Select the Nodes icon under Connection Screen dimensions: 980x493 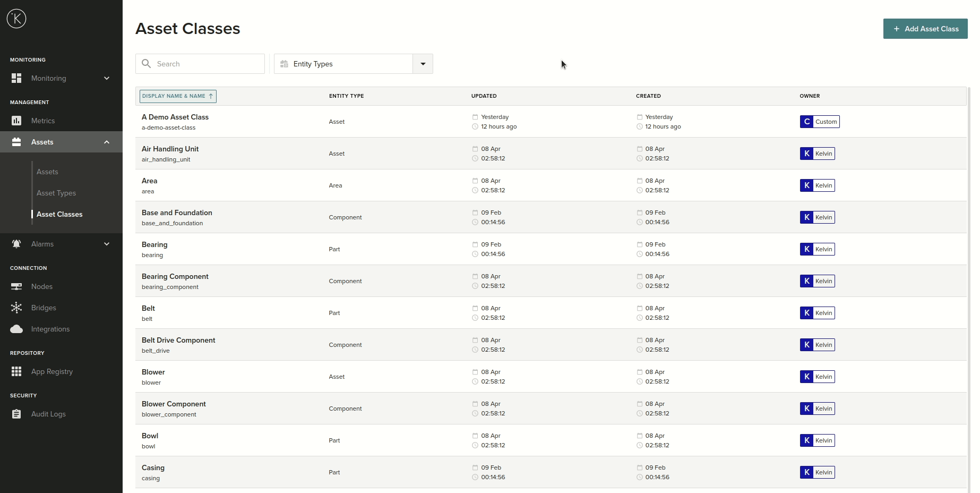point(16,286)
